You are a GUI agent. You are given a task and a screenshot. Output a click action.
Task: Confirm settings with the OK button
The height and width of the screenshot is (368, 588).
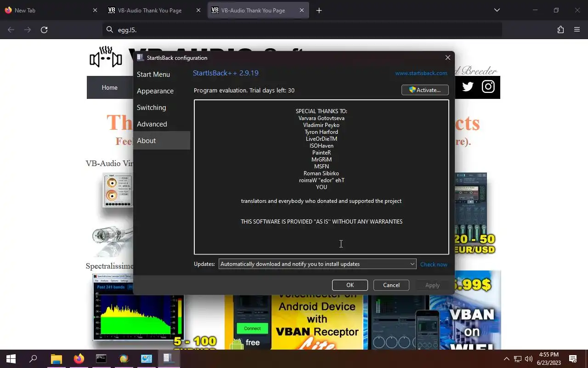click(x=350, y=285)
